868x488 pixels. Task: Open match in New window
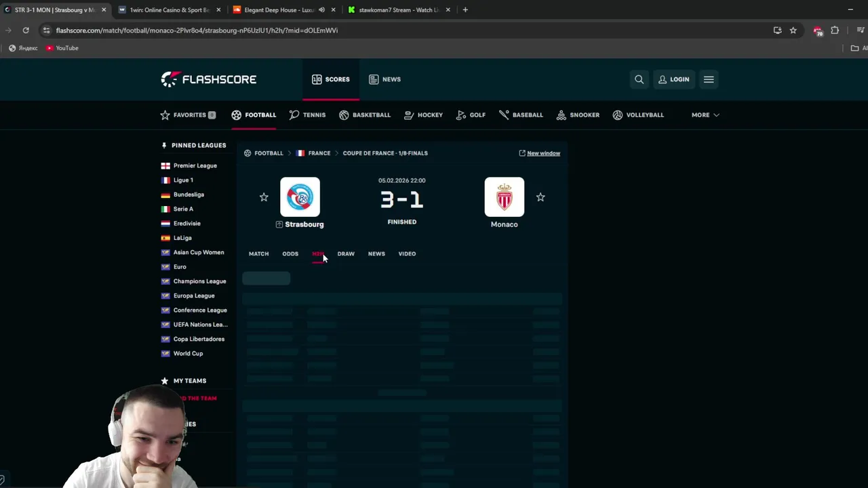click(540, 153)
